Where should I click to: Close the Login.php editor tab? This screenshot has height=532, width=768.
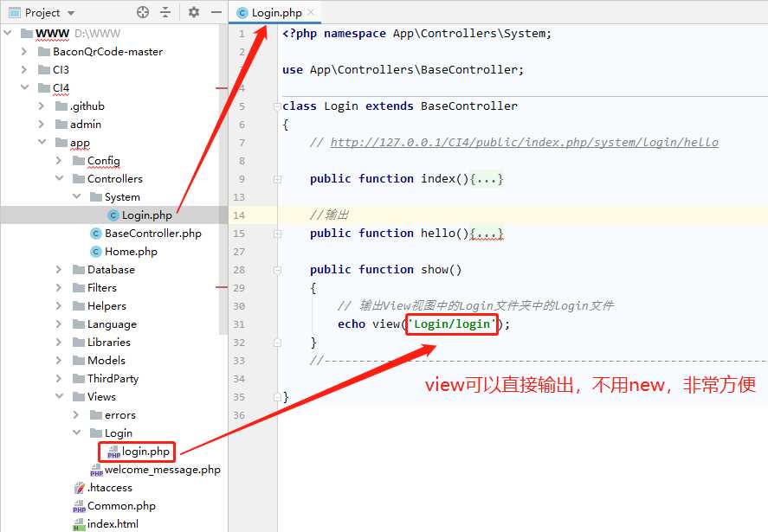(311, 12)
